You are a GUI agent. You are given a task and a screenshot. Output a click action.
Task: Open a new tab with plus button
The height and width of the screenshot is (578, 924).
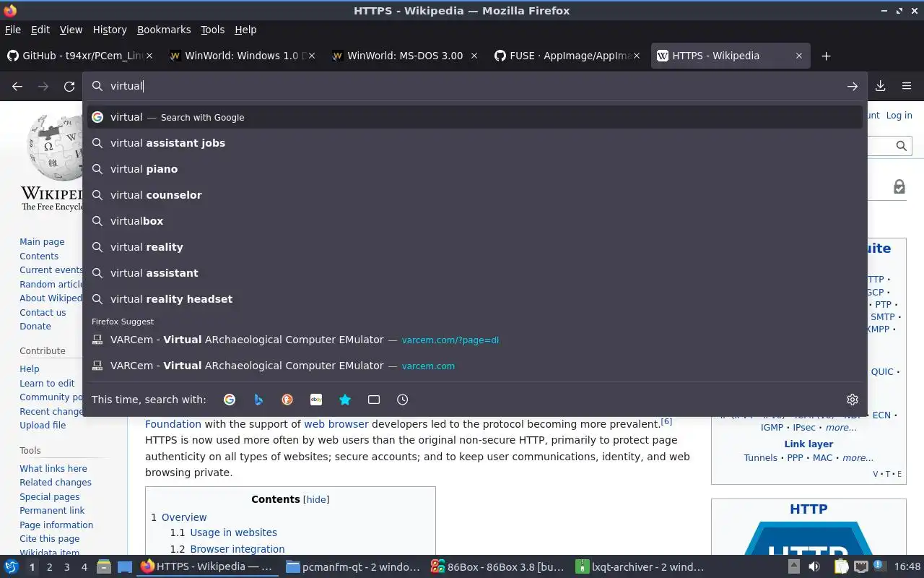(827, 56)
